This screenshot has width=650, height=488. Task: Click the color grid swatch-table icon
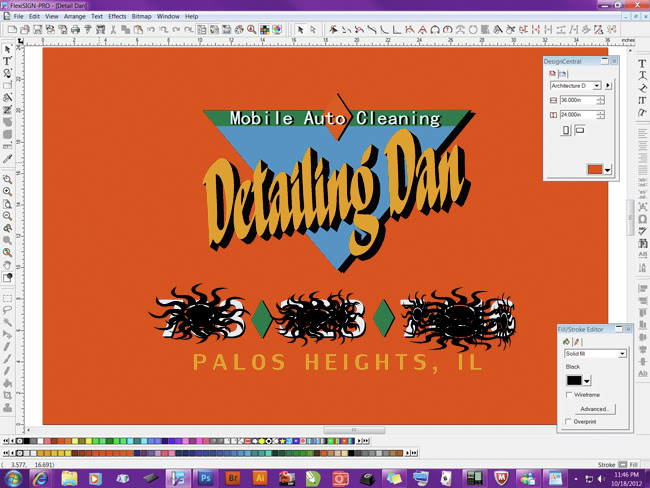(x=264, y=29)
